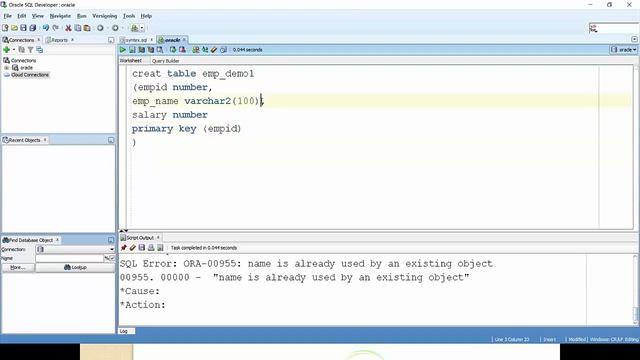The height and width of the screenshot is (360, 640).
Task: Click To Upper/Lower case icon
Action: click(205, 50)
